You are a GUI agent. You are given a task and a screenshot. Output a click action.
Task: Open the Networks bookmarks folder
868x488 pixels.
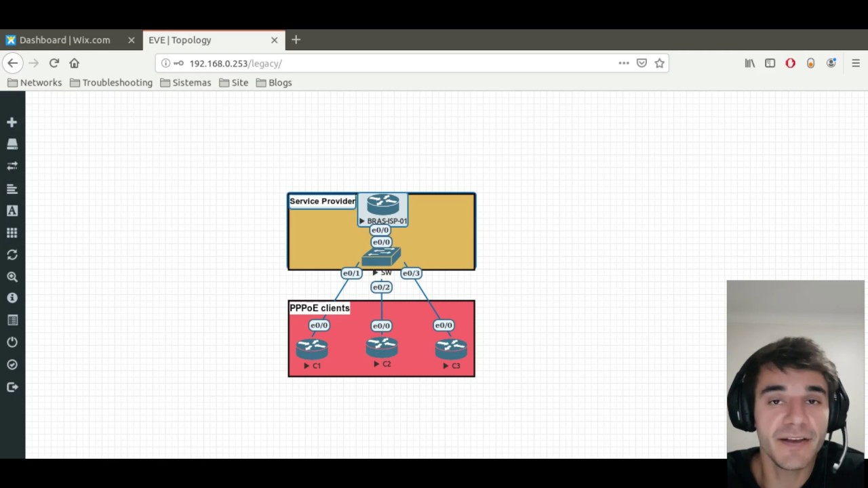coord(35,83)
